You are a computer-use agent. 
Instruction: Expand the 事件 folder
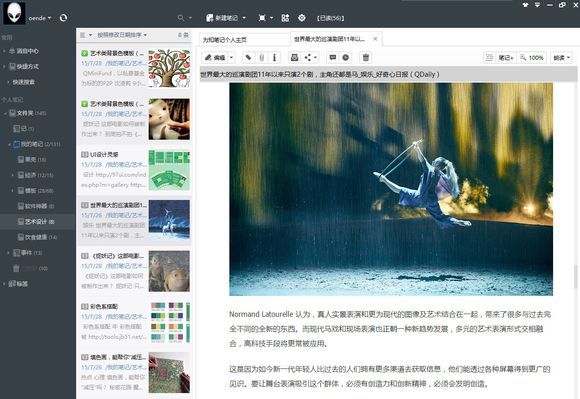pos(8,253)
